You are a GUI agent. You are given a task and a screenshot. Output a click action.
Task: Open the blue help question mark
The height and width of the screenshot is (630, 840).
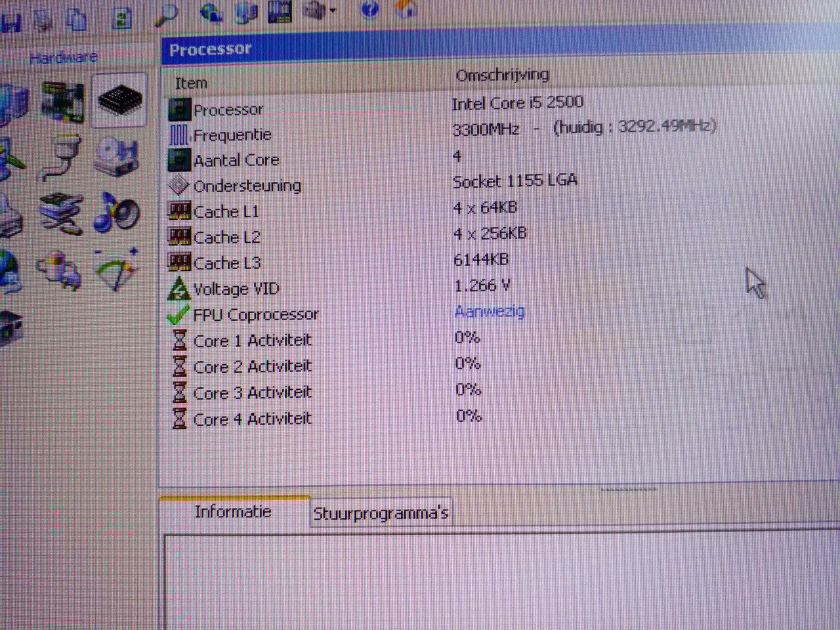click(x=370, y=9)
